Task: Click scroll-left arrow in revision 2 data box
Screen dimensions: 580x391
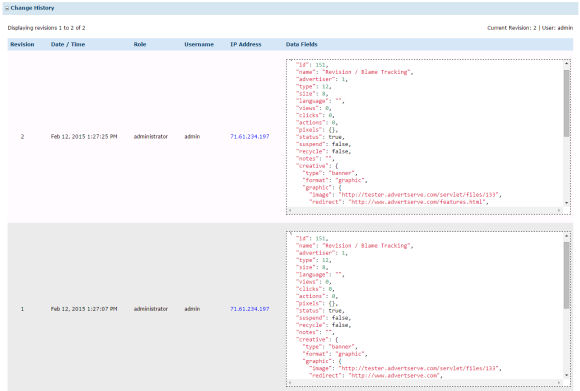Action: point(290,210)
